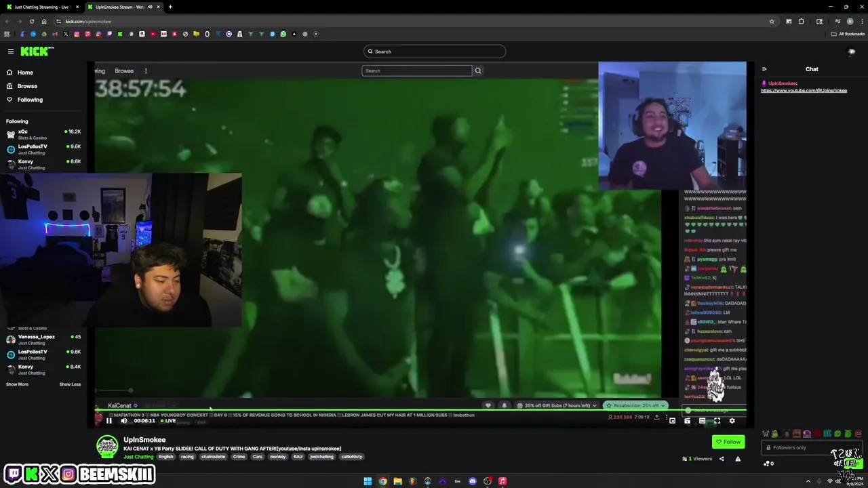Enter fullscreen mode on the player
The image size is (868, 488).
point(717,421)
